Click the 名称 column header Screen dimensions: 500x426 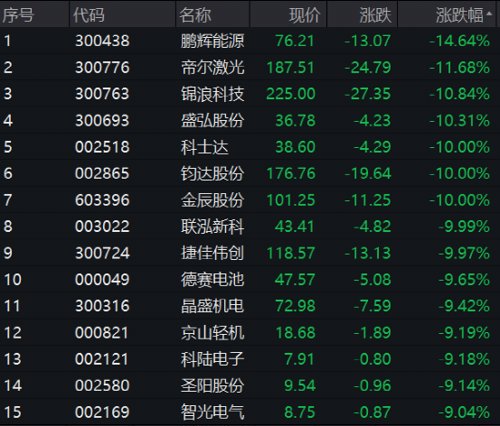click(195, 15)
